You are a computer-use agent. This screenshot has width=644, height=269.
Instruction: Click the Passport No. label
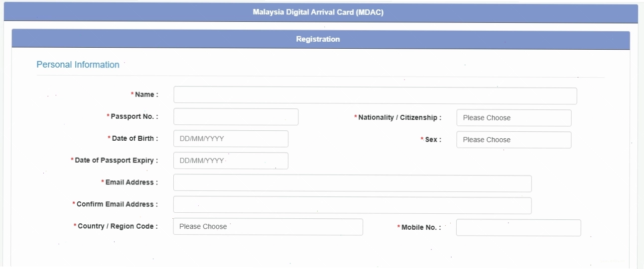click(132, 116)
